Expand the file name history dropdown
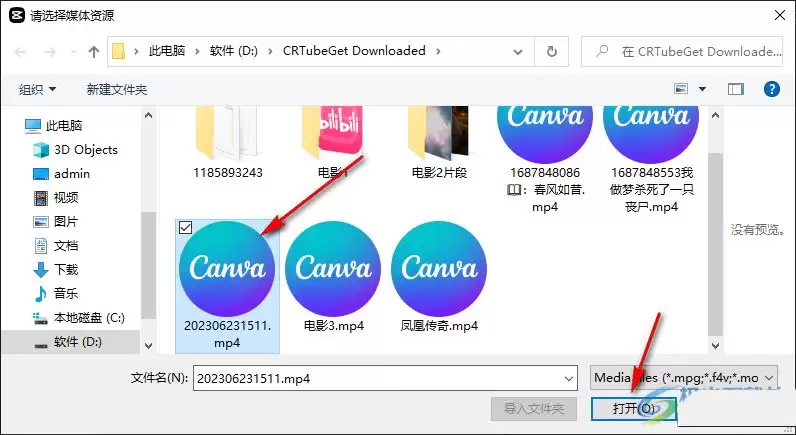 coord(569,377)
